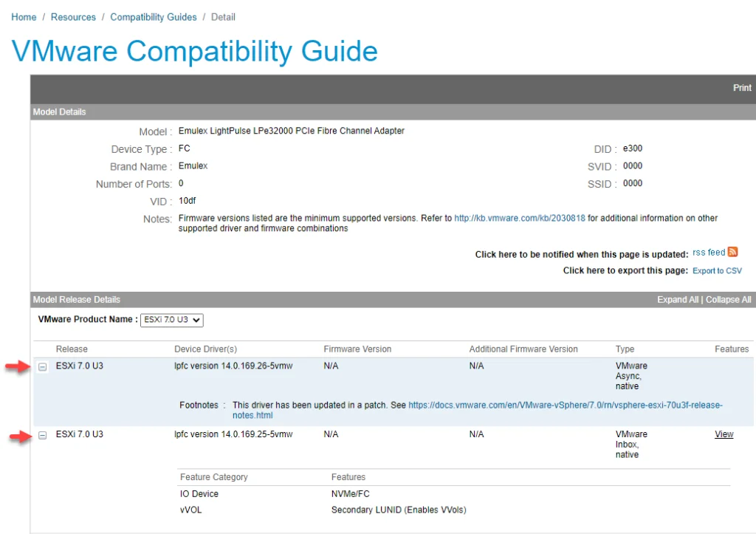The width and height of the screenshot is (756, 534).
Task: Click the Firmware Version column header
Action: (x=357, y=349)
